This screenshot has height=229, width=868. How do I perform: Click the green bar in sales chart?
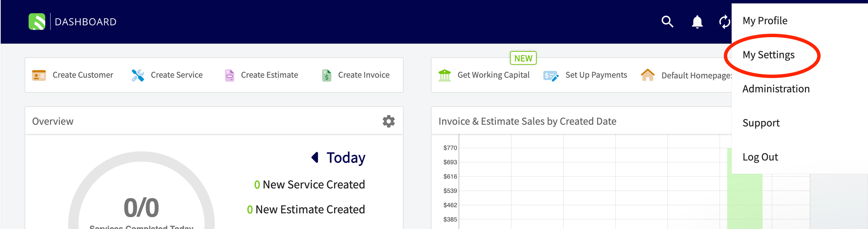tap(745, 201)
